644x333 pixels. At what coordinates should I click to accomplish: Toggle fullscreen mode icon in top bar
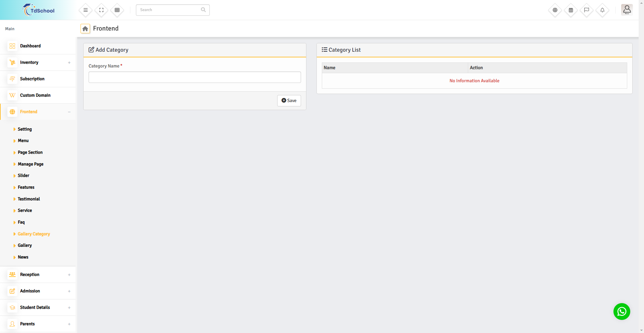point(101,10)
